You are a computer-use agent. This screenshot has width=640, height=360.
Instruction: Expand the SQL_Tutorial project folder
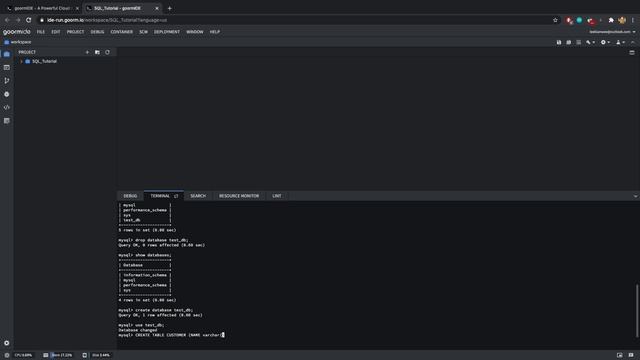[22, 61]
